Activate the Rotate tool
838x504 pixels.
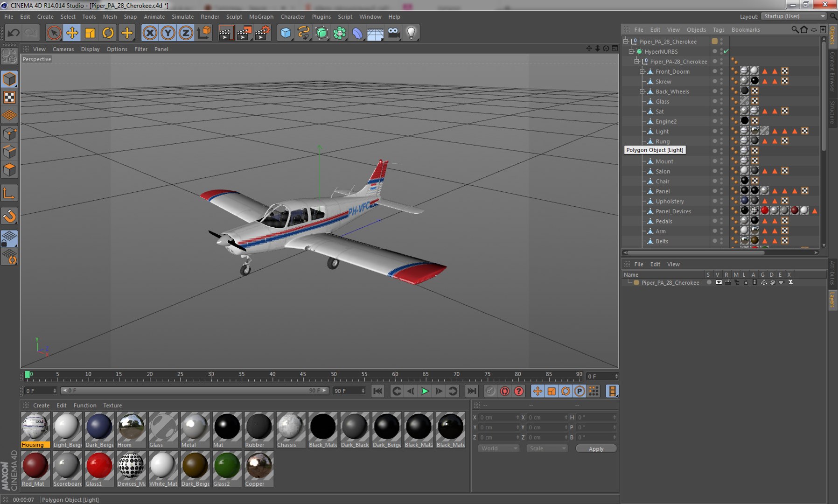[x=108, y=33]
